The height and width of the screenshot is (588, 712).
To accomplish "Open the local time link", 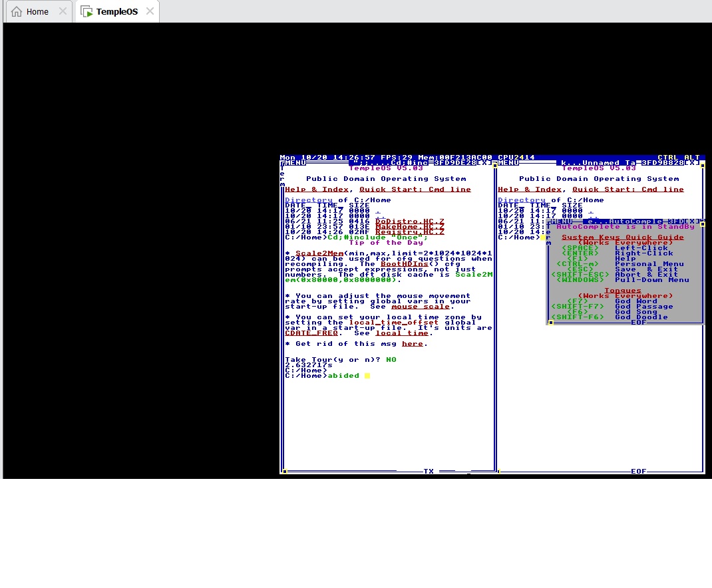I will [x=402, y=333].
